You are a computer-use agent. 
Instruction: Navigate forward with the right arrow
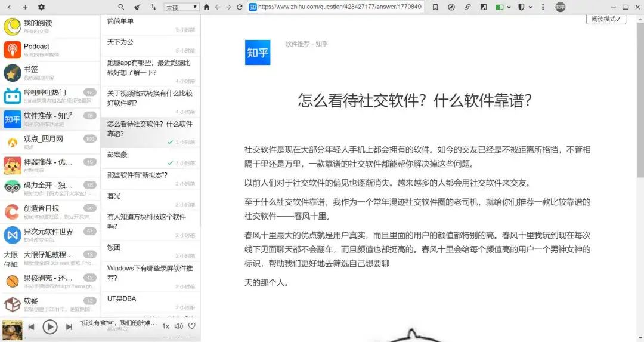coord(228,7)
